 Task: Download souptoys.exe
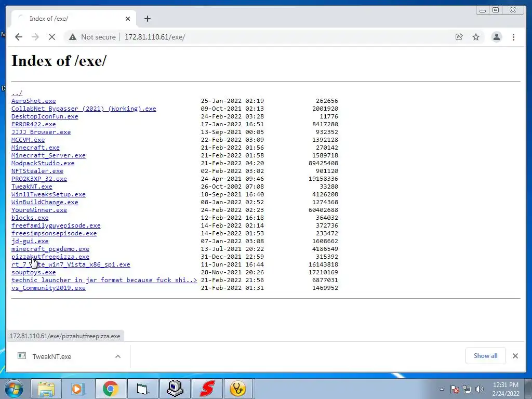click(34, 272)
